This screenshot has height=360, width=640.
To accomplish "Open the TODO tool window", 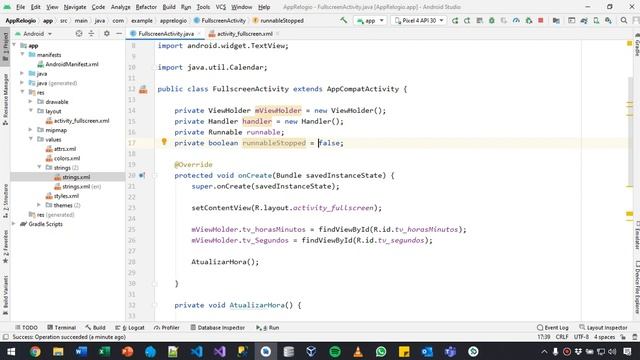I will coord(26,327).
